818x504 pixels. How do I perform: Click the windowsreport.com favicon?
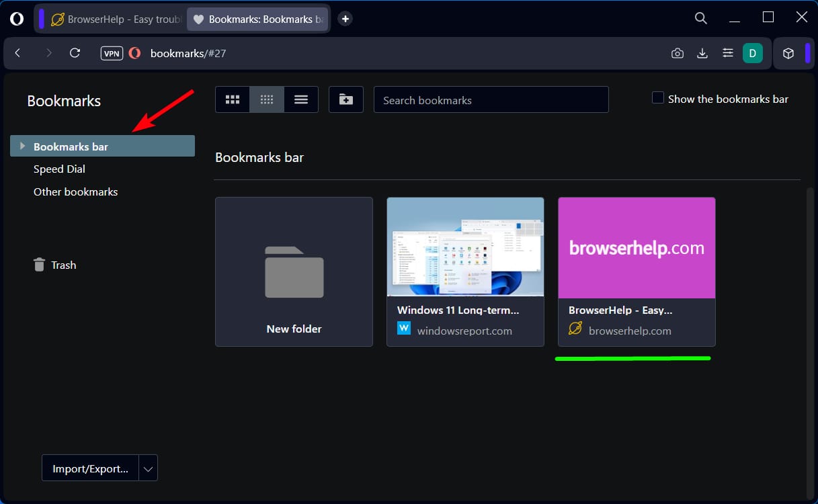(404, 329)
